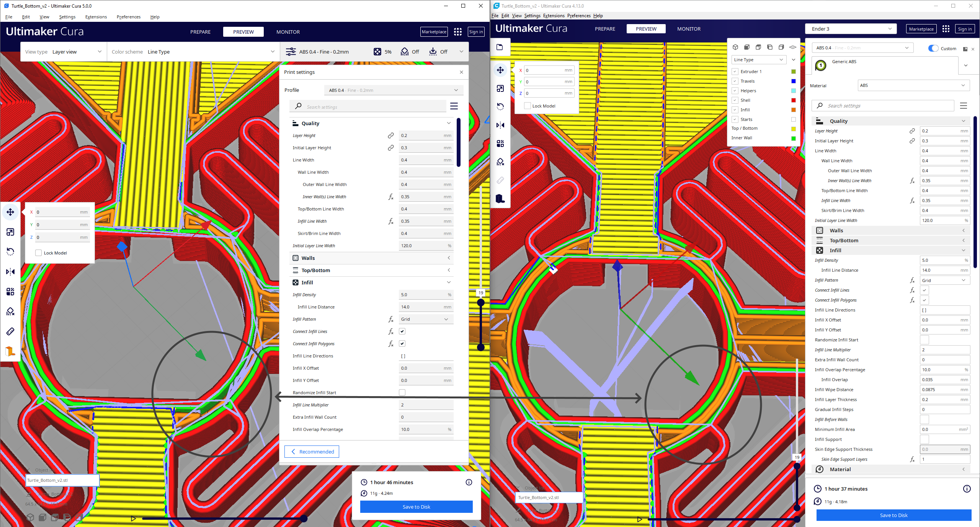Viewport: 980px width, 527px height.
Task: Click Recommended button in Print settings panel
Action: coord(312,452)
